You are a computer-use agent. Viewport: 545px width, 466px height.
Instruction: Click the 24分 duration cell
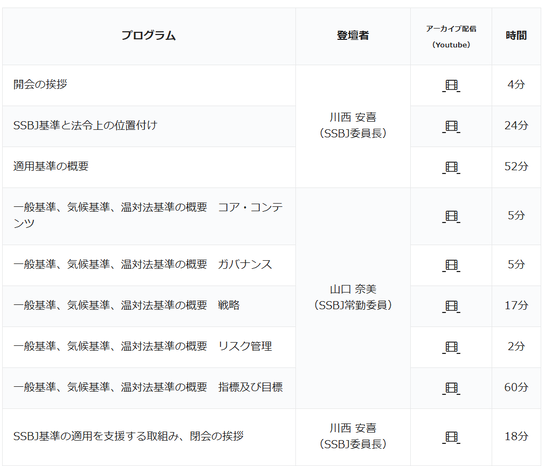516,125
